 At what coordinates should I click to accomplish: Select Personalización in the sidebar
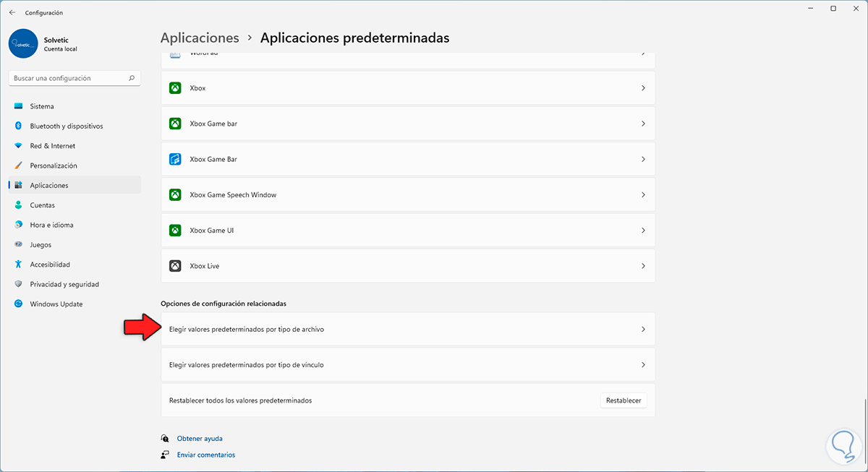54,166
